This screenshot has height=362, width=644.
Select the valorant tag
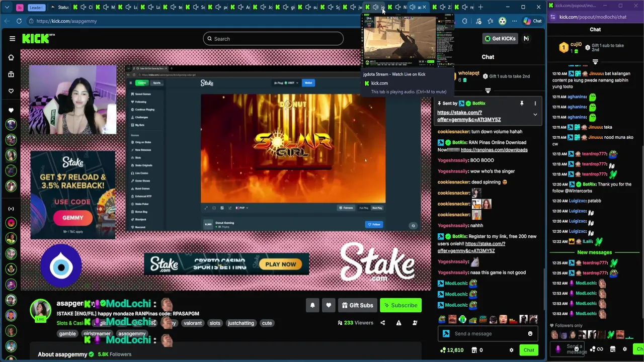click(x=193, y=323)
